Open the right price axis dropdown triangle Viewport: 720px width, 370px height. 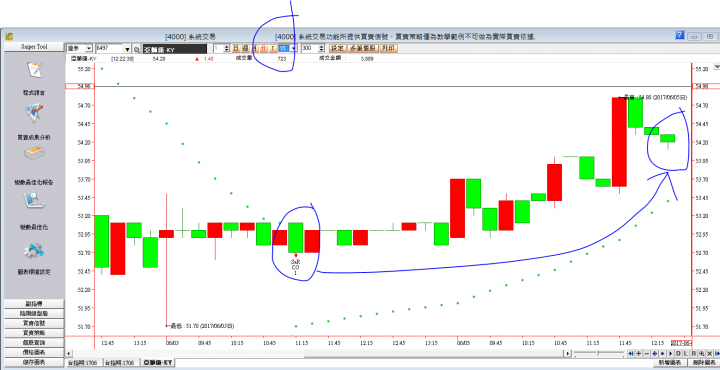point(718,67)
